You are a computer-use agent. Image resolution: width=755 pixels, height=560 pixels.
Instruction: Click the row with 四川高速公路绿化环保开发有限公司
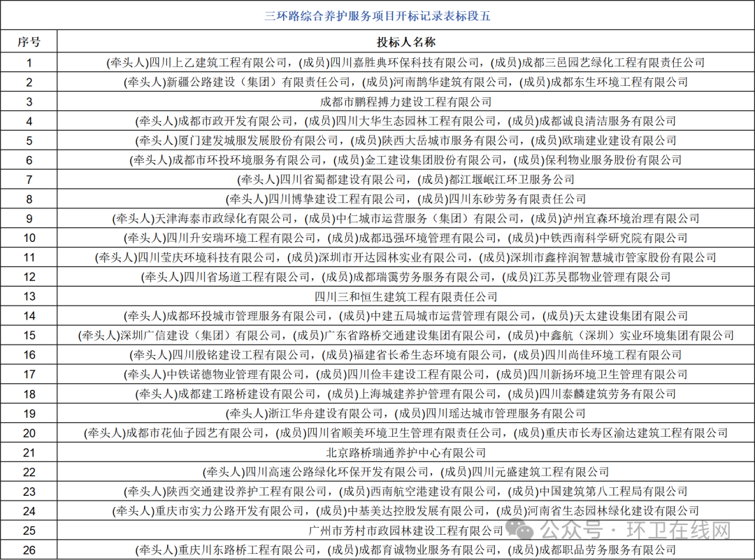click(377, 472)
